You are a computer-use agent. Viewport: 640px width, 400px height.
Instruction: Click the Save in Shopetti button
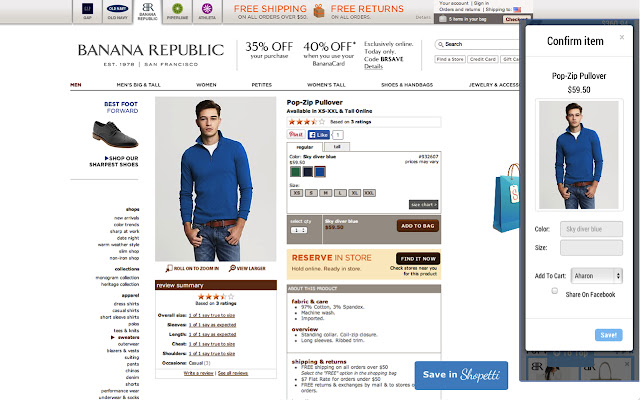[x=461, y=375]
